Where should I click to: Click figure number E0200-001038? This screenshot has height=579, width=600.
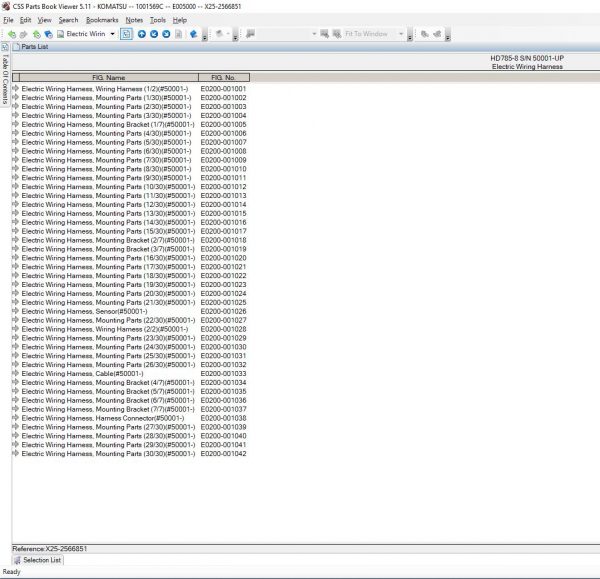[223, 418]
